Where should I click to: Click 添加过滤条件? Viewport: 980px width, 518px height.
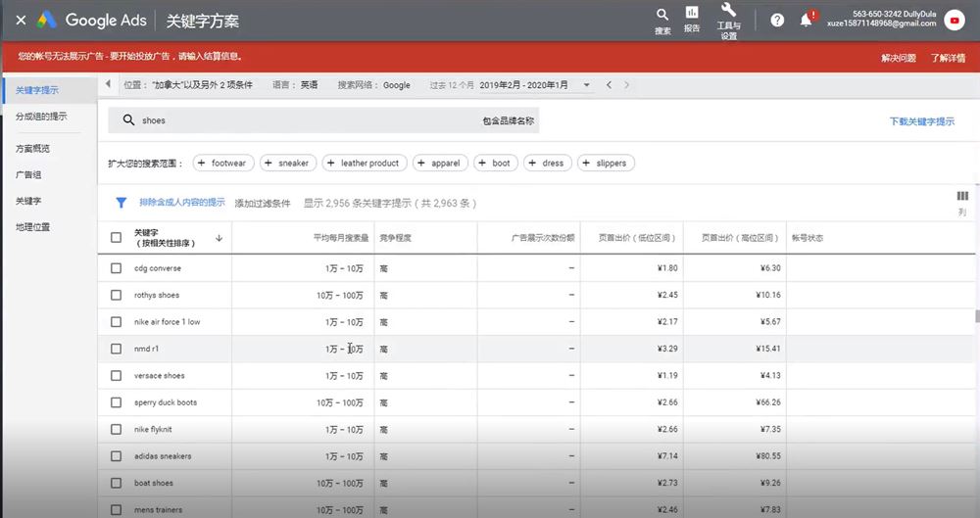[x=263, y=203]
